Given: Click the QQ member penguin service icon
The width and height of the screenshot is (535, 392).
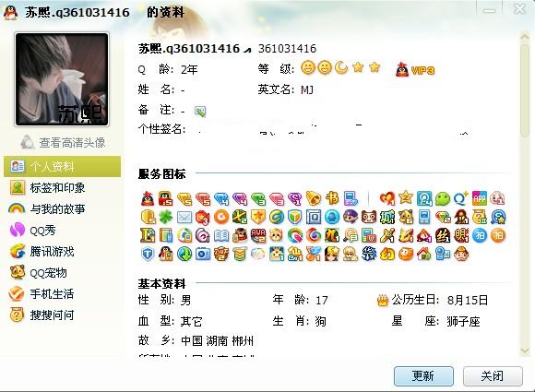Looking at the screenshot, I should point(148,198).
